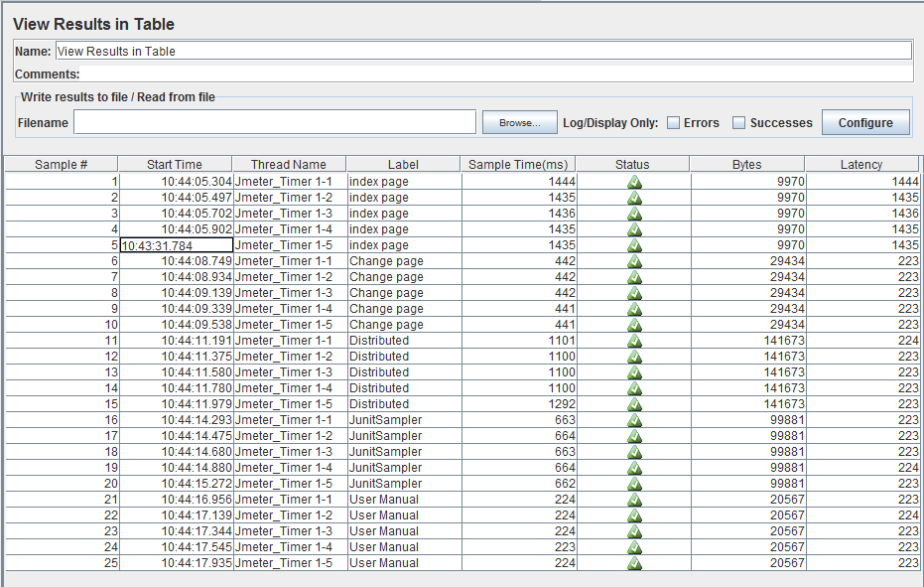Image resolution: width=924 pixels, height=587 pixels.
Task: Click the Thread Name column header
Action: click(288, 165)
